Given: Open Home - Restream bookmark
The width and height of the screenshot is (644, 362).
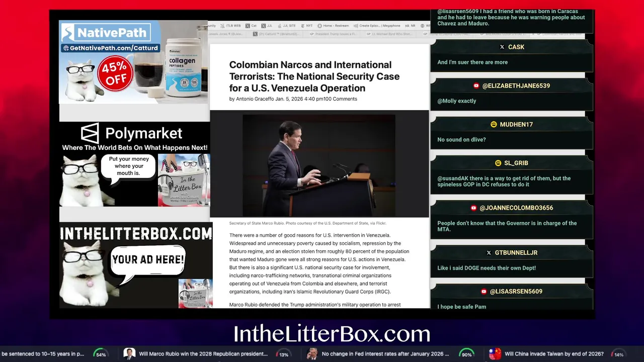Looking at the screenshot, I should click(333, 26).
